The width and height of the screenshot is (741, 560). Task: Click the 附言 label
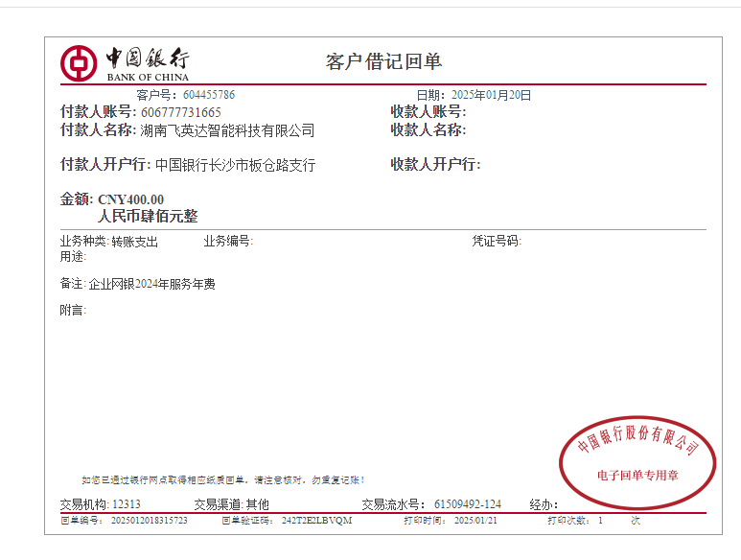point(73,310)
